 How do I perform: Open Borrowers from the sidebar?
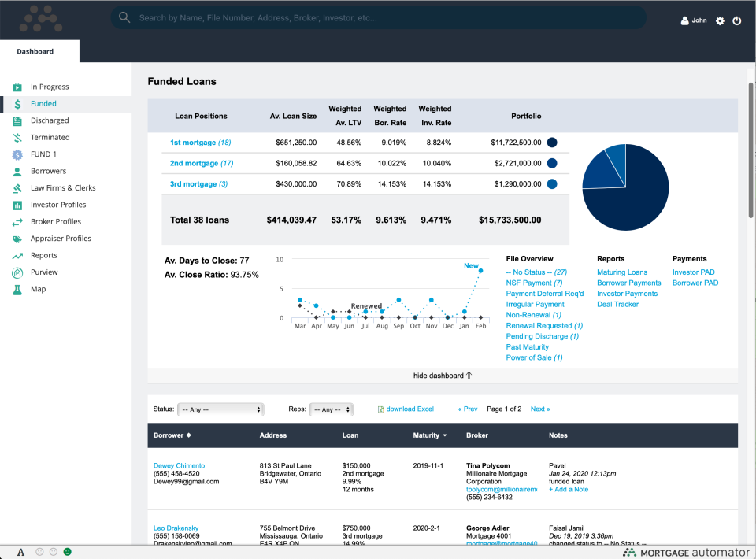[x=16, y=171]
